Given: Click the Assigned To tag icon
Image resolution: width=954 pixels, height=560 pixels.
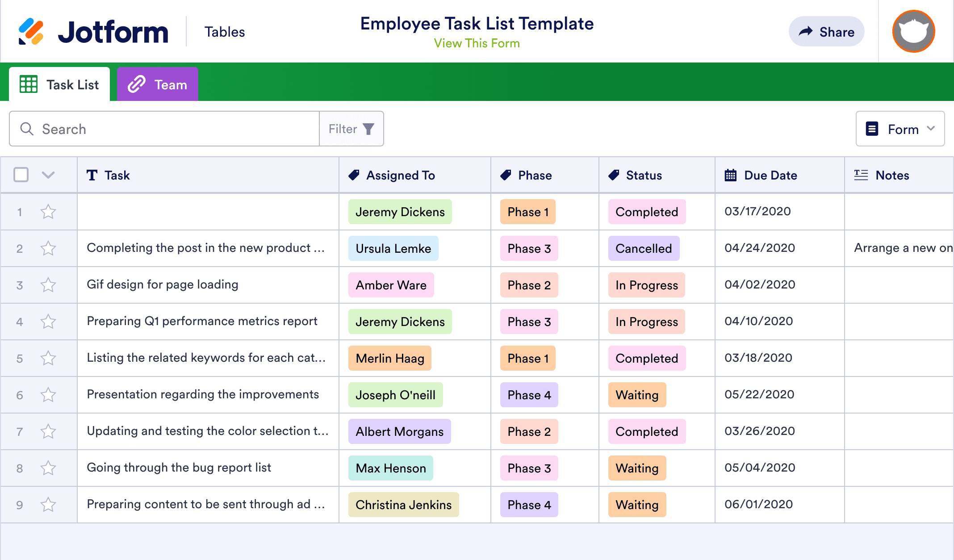Looking at the screenshot, I should tap(354, 176).
